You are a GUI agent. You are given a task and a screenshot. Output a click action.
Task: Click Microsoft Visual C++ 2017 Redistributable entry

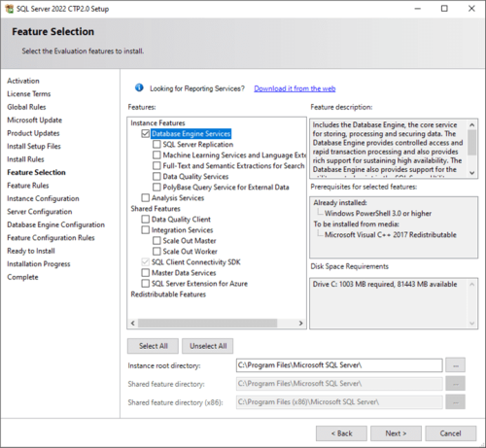point(391,234)
